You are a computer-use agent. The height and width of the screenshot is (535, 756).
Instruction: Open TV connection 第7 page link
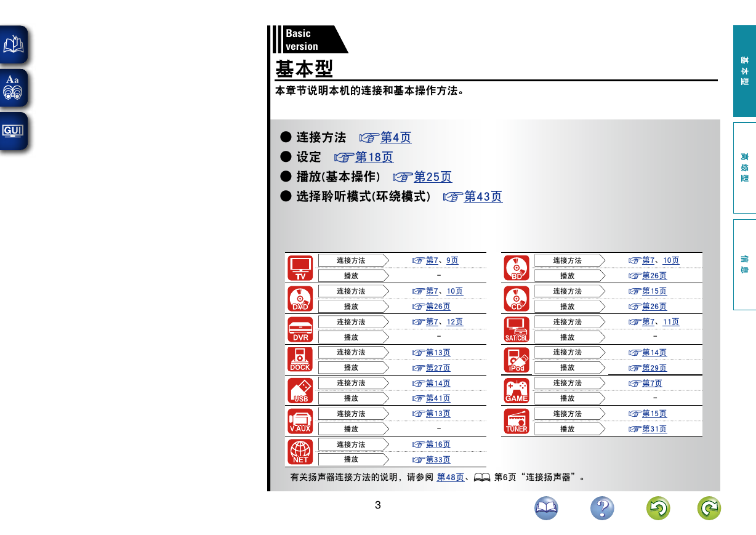[432, 260]
